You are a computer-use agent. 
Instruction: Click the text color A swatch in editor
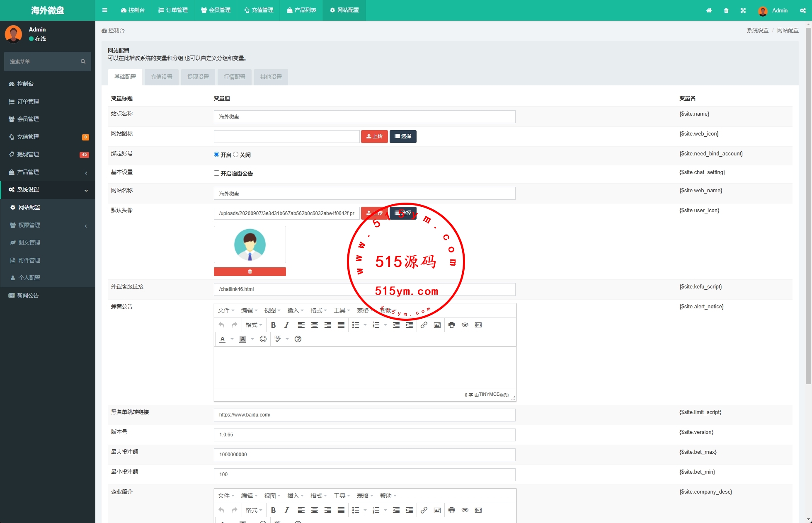(223, 339)
